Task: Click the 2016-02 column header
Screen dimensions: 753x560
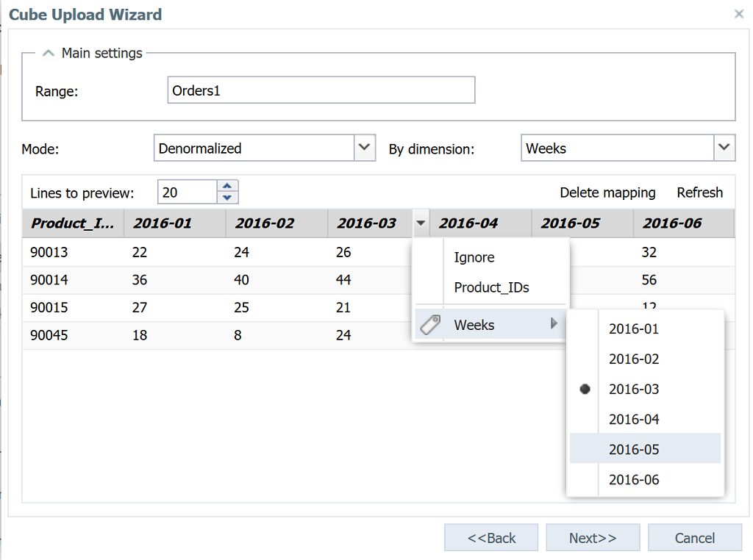Action: click(264, 223)
